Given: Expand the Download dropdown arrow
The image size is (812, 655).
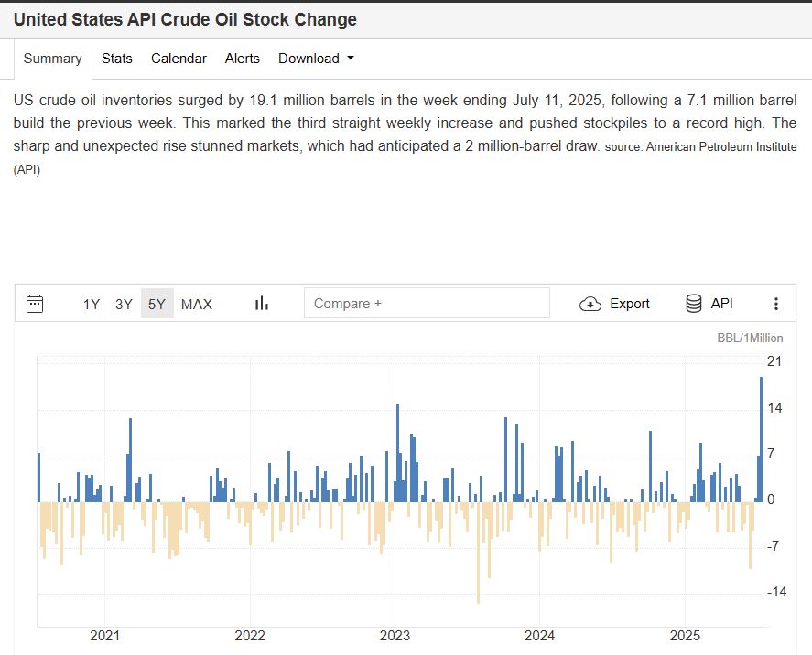Looking at the screenshot, I should (x=351, y=58).
